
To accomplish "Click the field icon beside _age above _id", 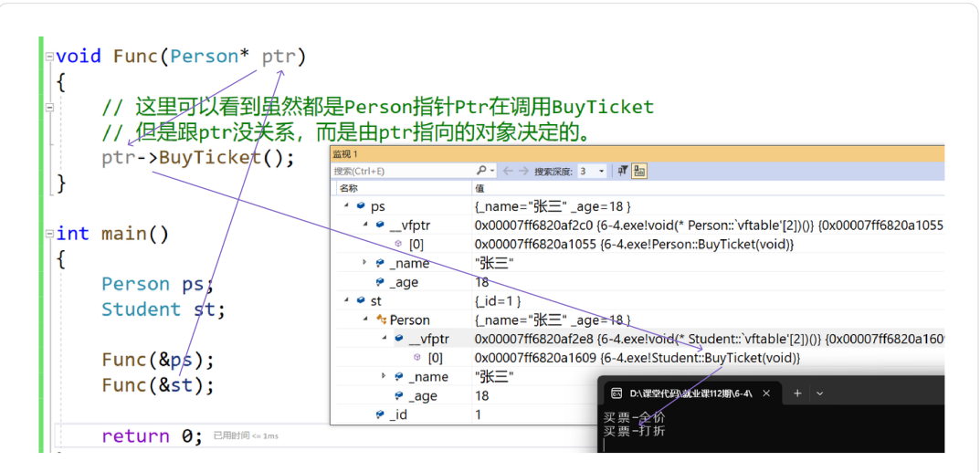I will pos(399,395).
